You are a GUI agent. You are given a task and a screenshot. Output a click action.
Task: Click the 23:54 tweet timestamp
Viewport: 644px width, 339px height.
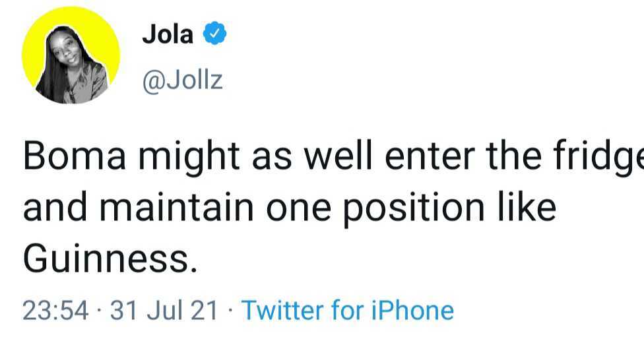click(55, 310)
